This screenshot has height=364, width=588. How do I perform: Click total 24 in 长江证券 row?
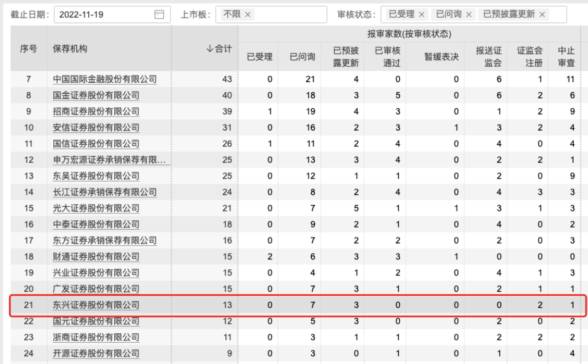point(227,191)
